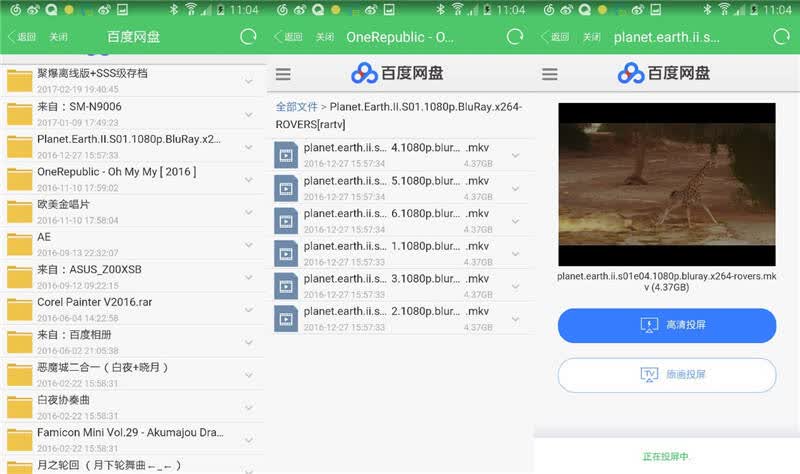Open the AE folder icon

point(20,244)
